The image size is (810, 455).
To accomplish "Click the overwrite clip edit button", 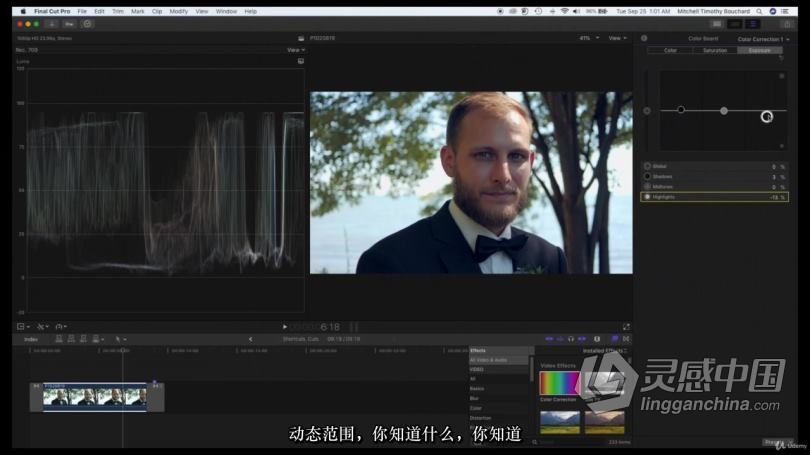I will pyautogui.click(x=97, y=339).
